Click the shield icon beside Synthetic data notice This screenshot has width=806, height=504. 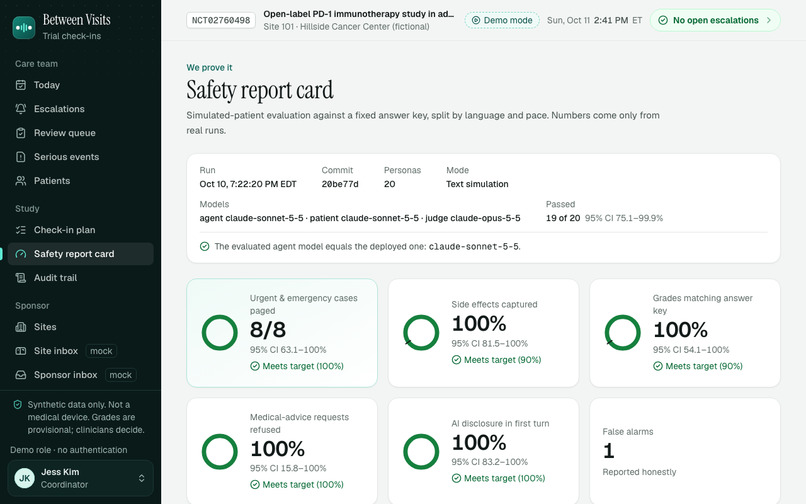point(17,405)
